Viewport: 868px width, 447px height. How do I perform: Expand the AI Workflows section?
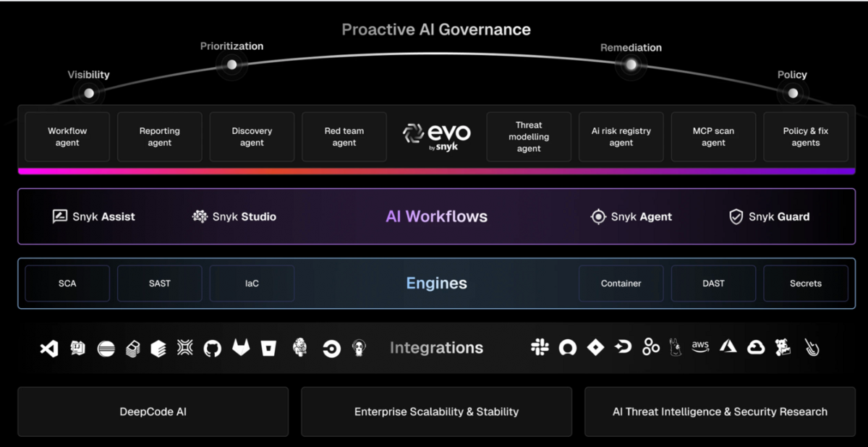[436, 216]
